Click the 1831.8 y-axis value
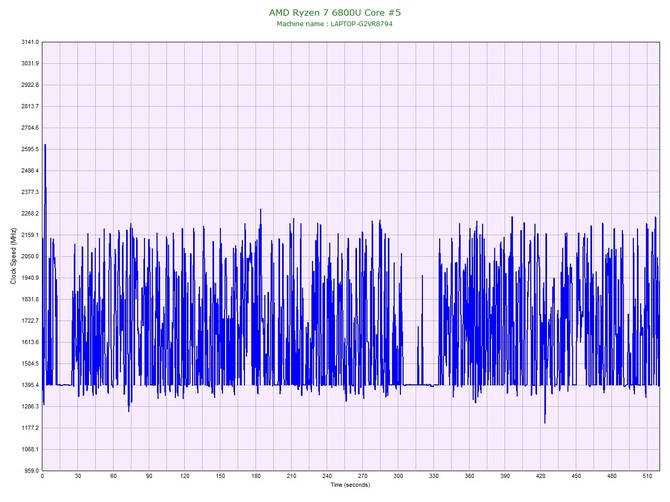 pos(30,299)
